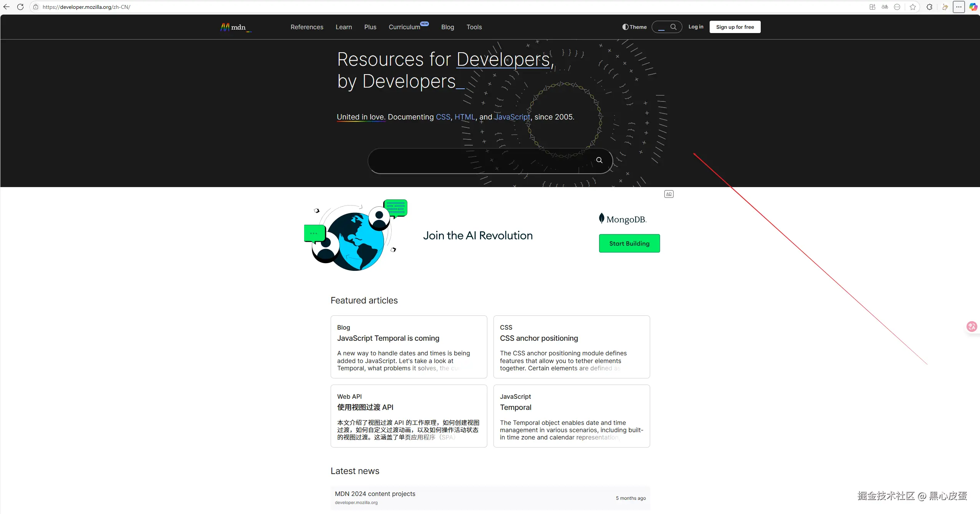Click the Log in link

tap(695, 27)
